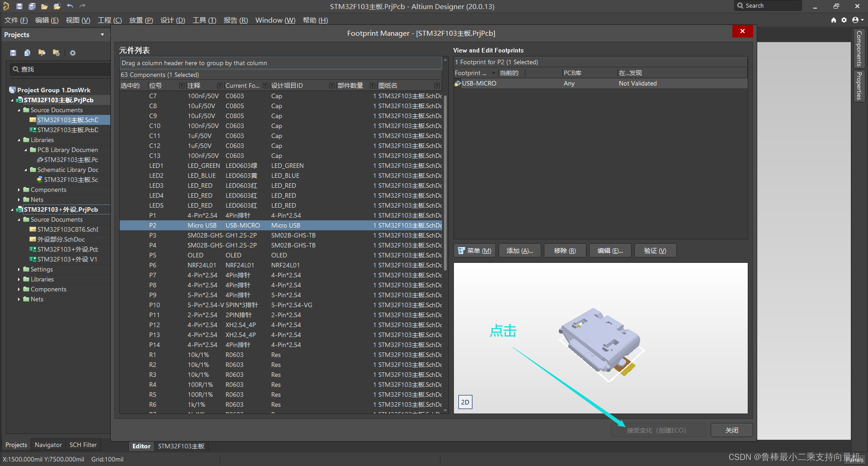
Task: Click the Undo arrow icon
Action: pos(70,6)
